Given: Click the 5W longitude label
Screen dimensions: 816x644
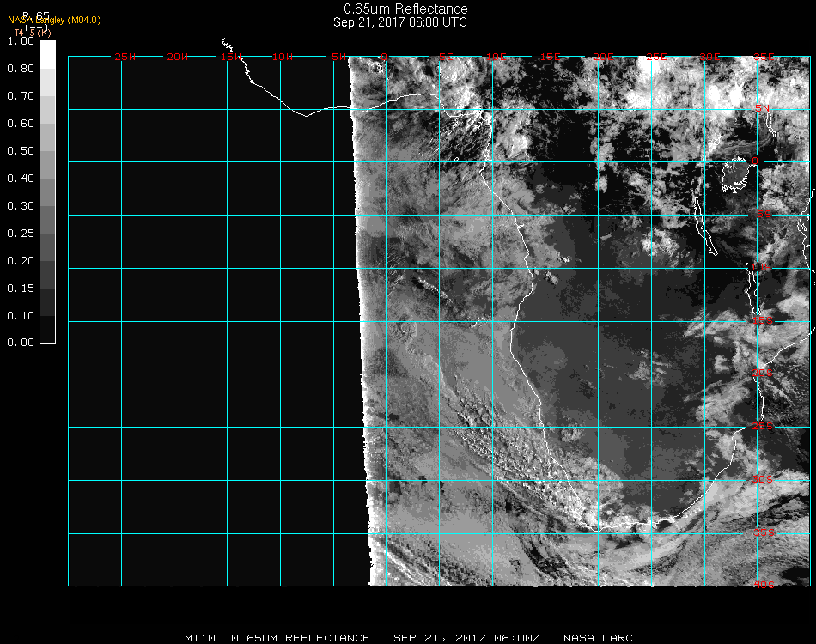Looking at the screenshot, I should click(x=338, y=57).
